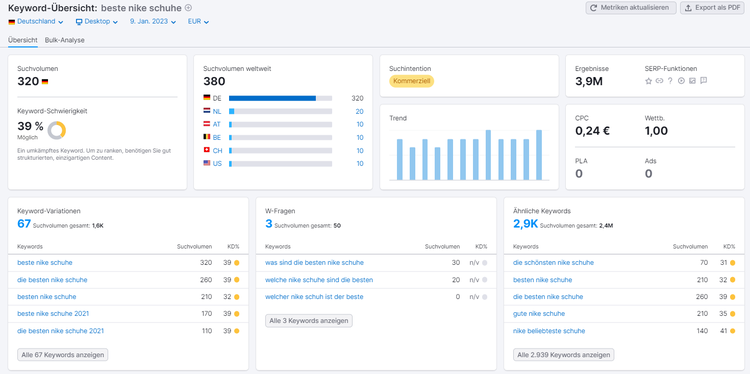Click the KD dot in 'beste nike schuhe 2021' row

(x=236, y=314)
